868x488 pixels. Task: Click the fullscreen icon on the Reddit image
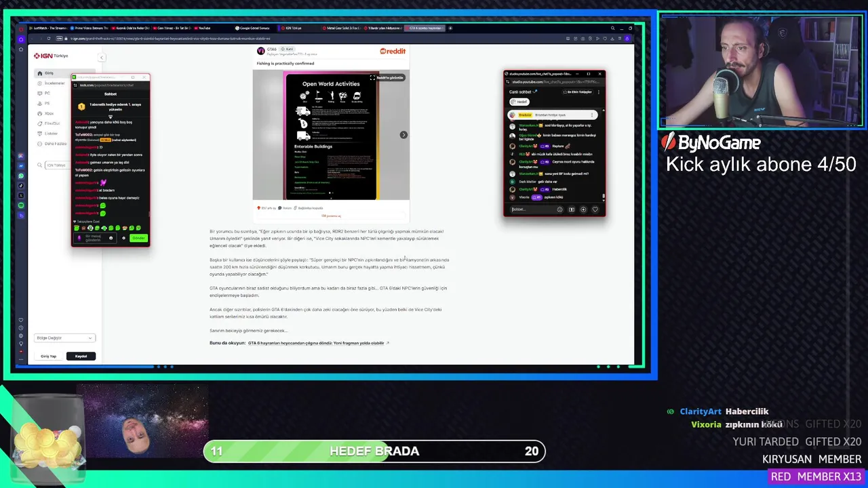pyautogui.click(x=372, y=78)
